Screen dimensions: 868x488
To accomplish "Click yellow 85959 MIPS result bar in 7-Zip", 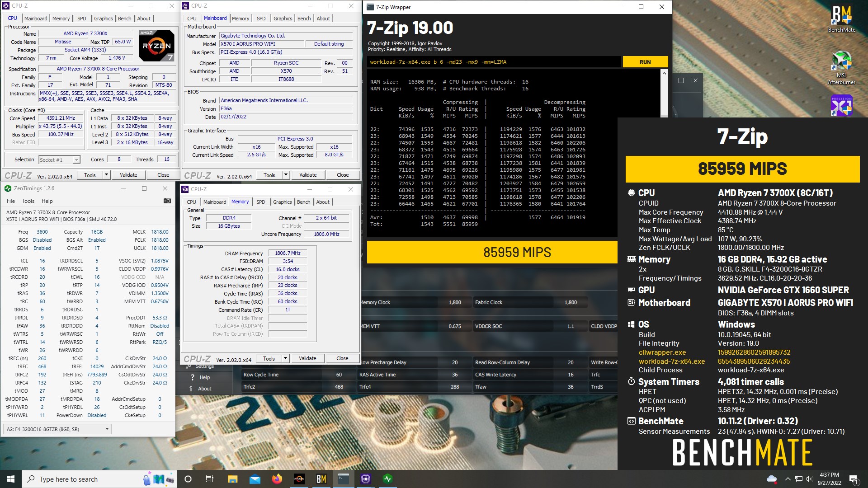I will click(492, 252).
